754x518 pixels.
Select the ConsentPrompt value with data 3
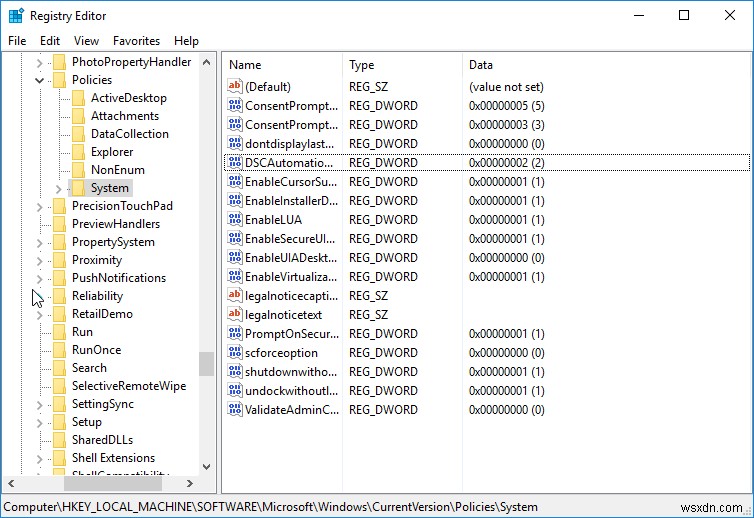291,125
